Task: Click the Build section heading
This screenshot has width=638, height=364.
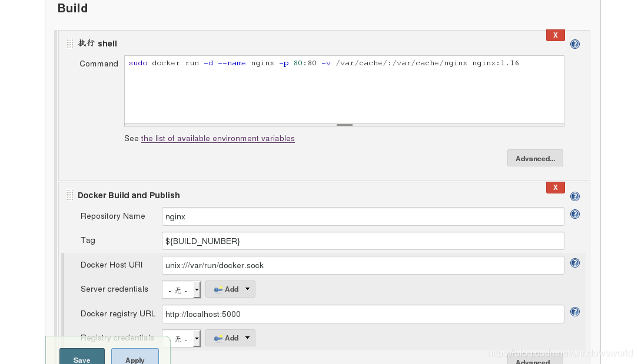Action: click(72, 8)
